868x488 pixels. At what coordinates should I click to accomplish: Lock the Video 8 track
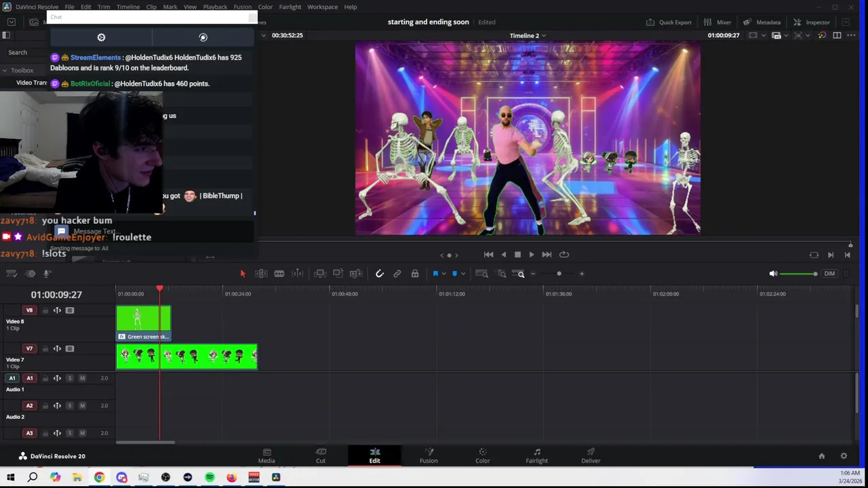(x=45, y=310)
